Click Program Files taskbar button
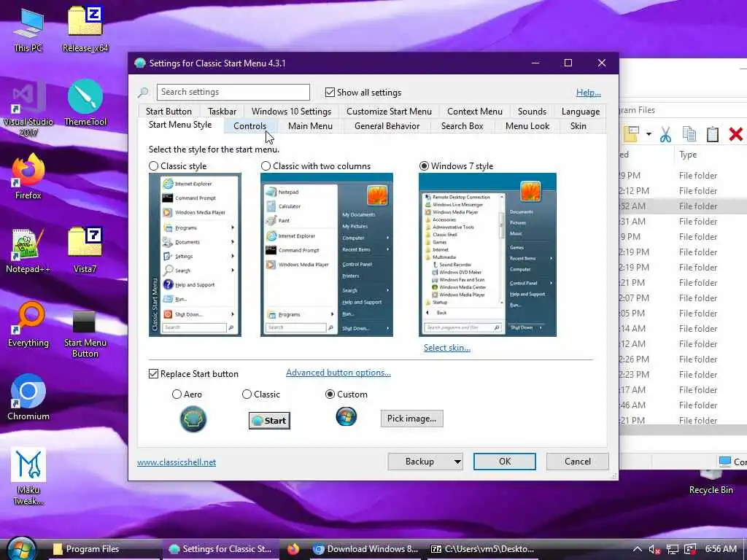The width and height of the screenshot is (747, 560). 104,549
